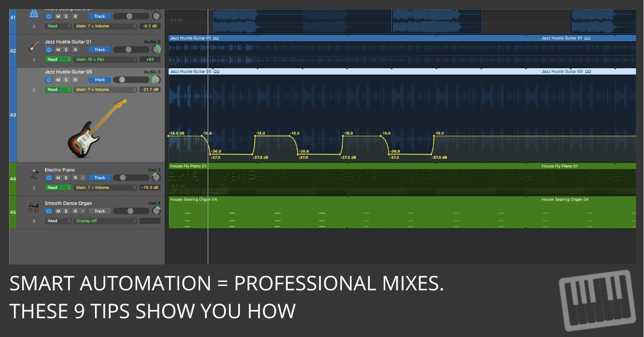
Task: Click the loop icon on House Searing Organ 04 region header
Action: 592,200
